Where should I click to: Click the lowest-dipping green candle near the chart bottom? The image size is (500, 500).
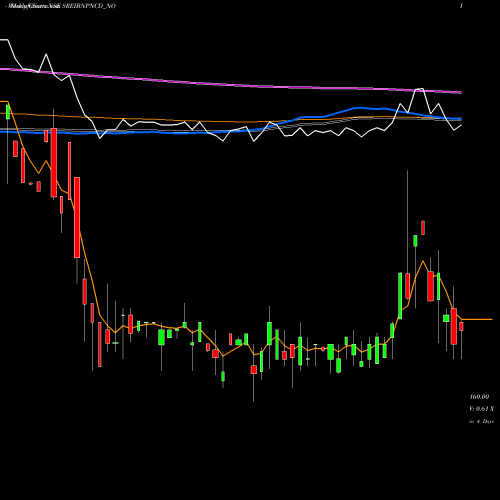pyautogui.click(x=223, y=376)
